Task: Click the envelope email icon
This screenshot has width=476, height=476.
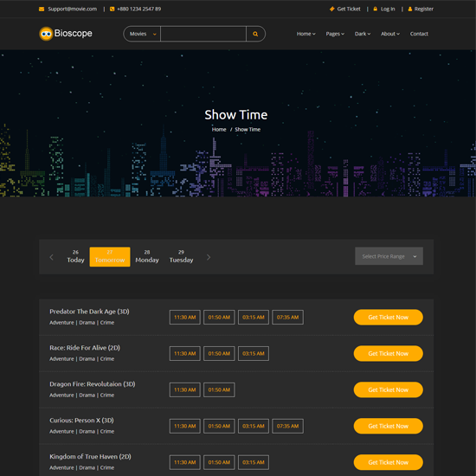Action: 42,10
